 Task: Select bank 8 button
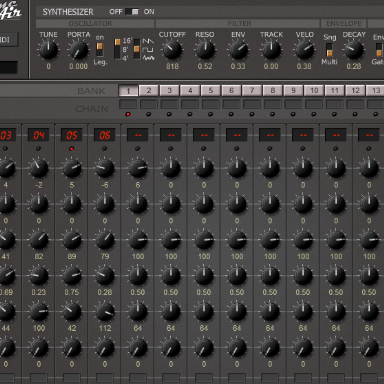click(x=273, y=91)
